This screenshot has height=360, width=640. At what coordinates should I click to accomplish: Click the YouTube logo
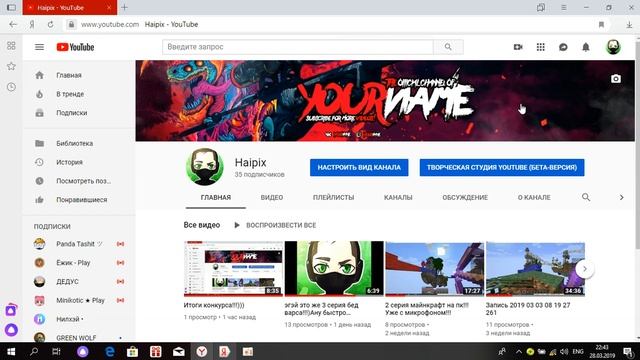pos(75,47)
